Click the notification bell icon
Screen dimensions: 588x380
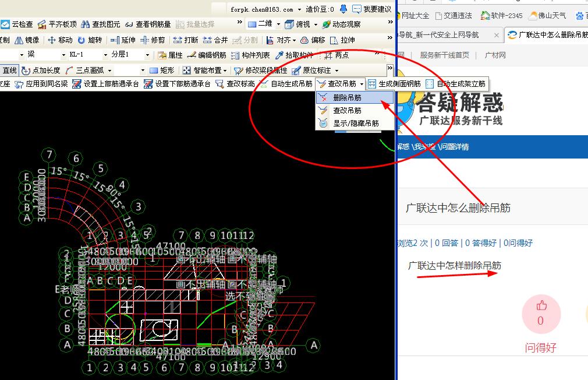[343, 9]
